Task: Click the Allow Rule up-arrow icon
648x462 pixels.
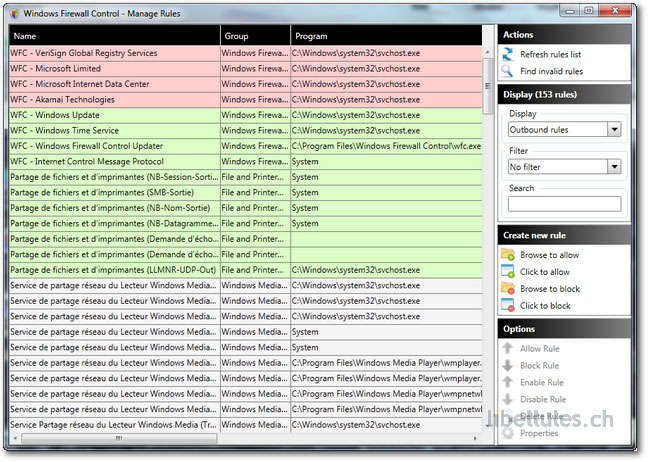Action: pos(508,348)
